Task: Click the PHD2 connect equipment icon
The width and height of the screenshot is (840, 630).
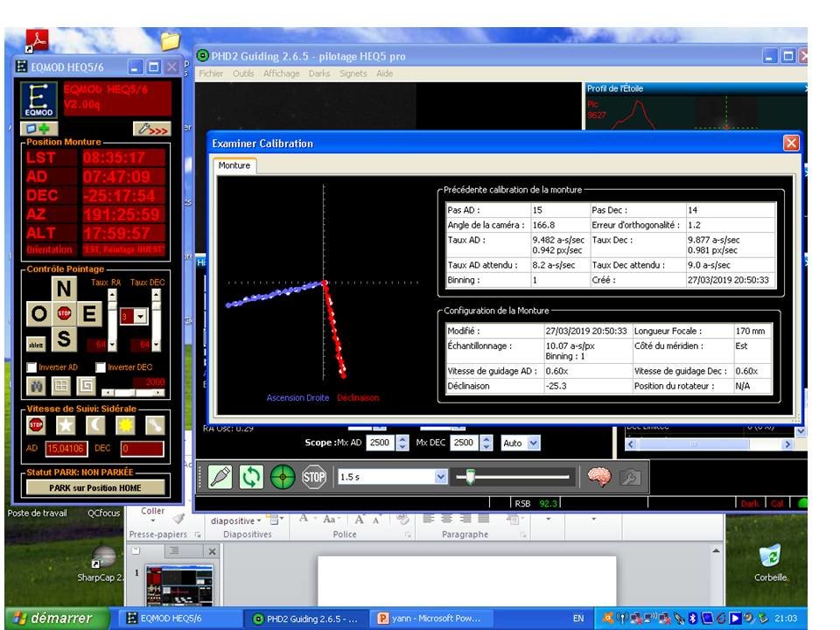Action: tap(220, 476)
